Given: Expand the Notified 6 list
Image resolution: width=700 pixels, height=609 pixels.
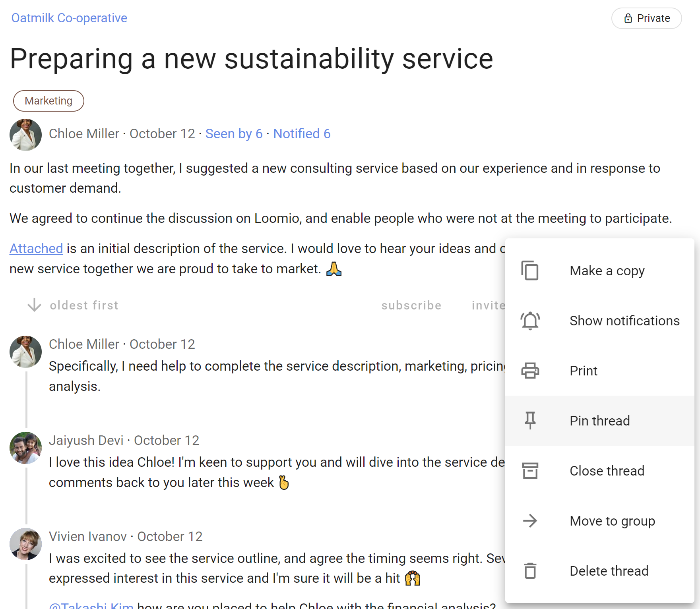Looking at the screenshot, I should click(302, 134).
